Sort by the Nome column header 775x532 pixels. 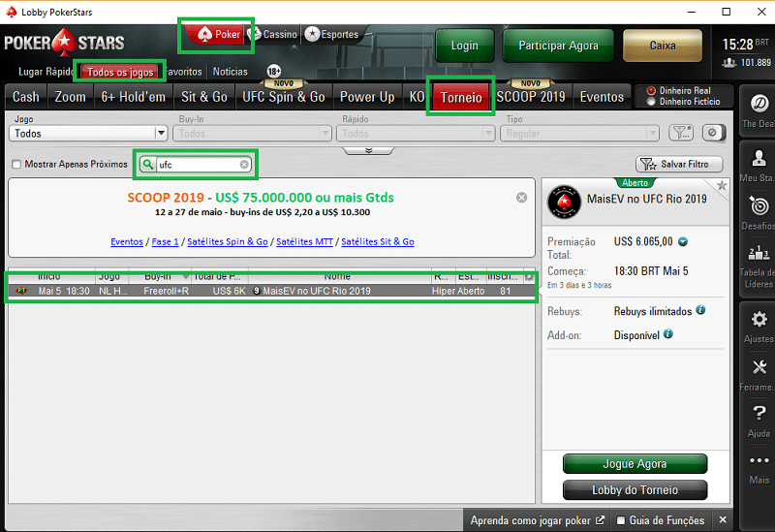337,276
